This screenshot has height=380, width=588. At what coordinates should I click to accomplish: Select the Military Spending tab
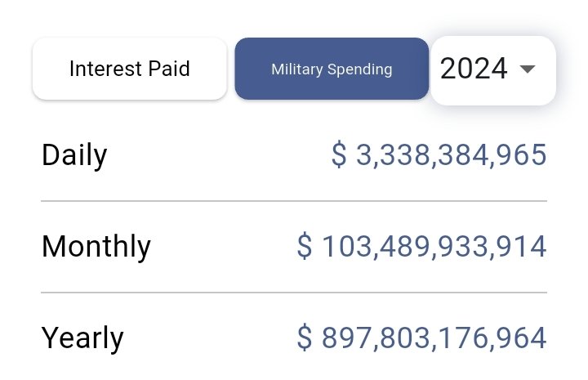[x=331, y=69]
